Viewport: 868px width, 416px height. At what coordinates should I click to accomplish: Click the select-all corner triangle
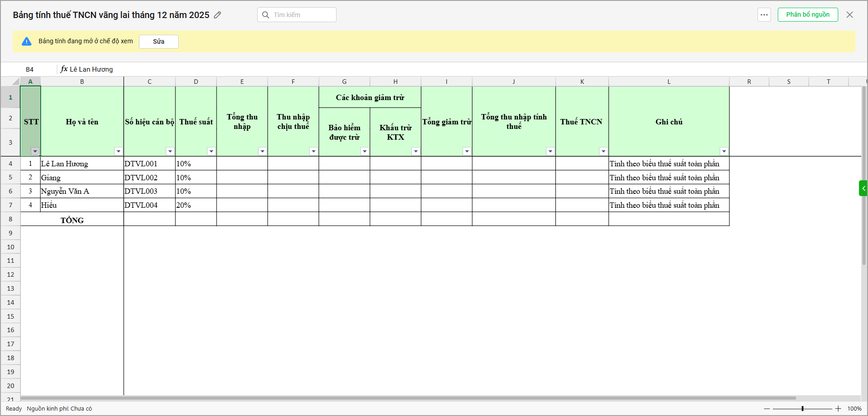click(x=15, y=82)
